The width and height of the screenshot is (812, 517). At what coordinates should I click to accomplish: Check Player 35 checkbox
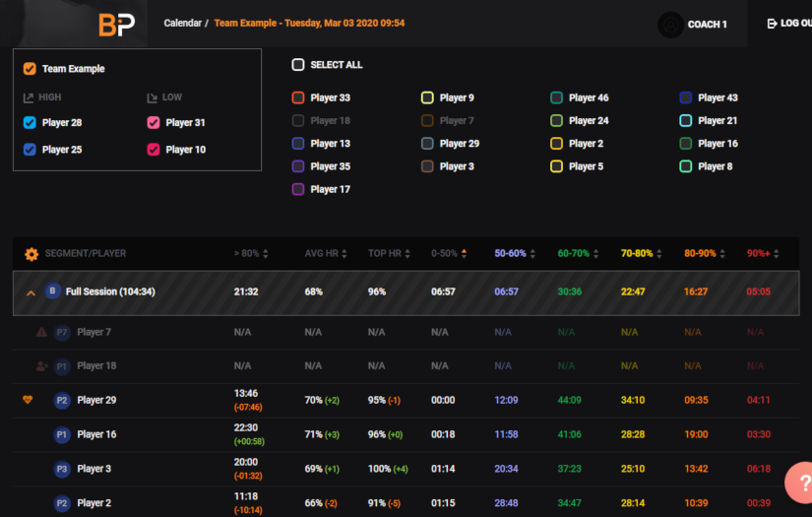pyautogui.click(x=298, y=166)
